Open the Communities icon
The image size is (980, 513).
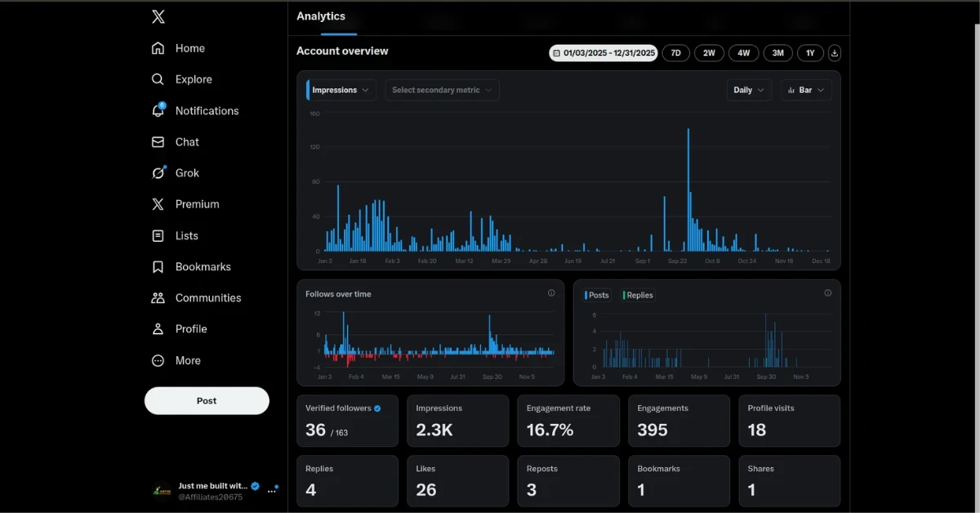[x=158, y=298]
